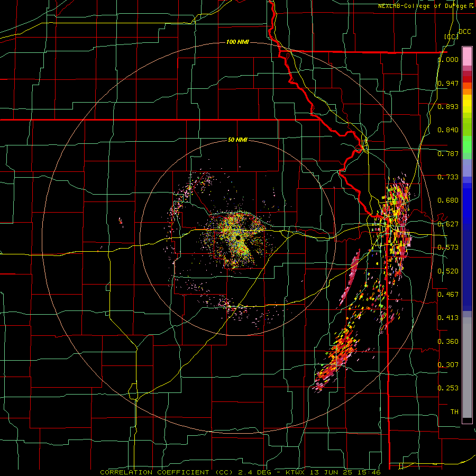
Task: Click the 100 NMI range ring label
Action: 237,42
